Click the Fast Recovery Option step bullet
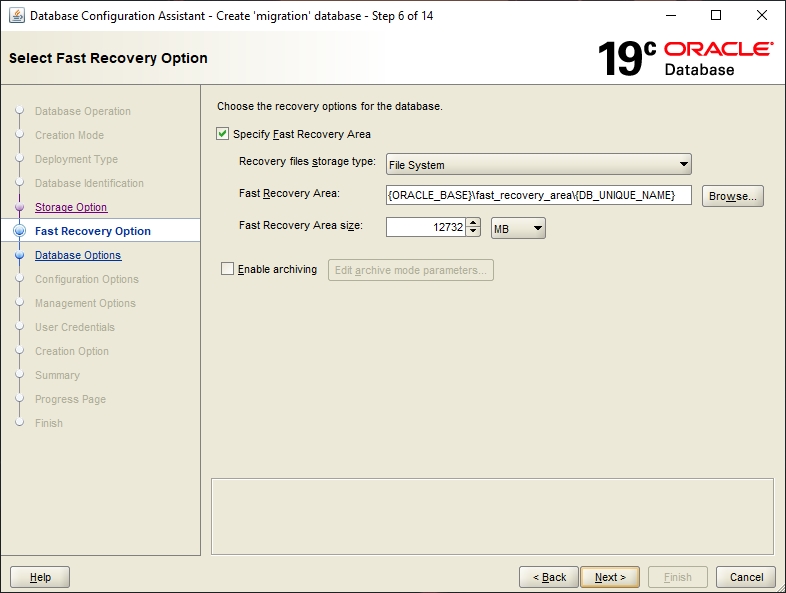 tap(19, 231)
